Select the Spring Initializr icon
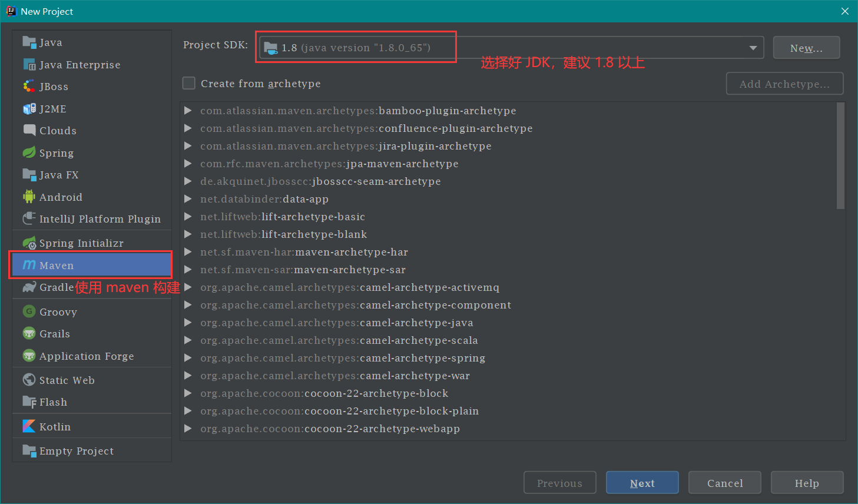 point(29,243)
